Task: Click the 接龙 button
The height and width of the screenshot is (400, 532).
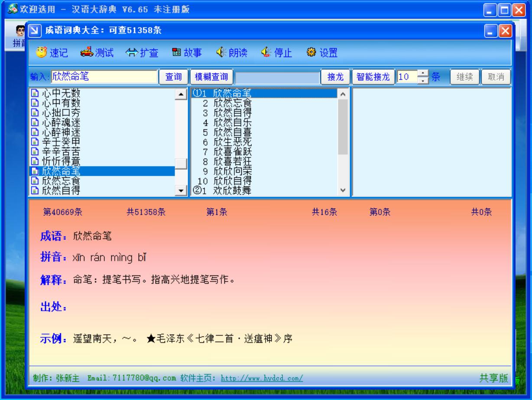Action: pos(335,77)
